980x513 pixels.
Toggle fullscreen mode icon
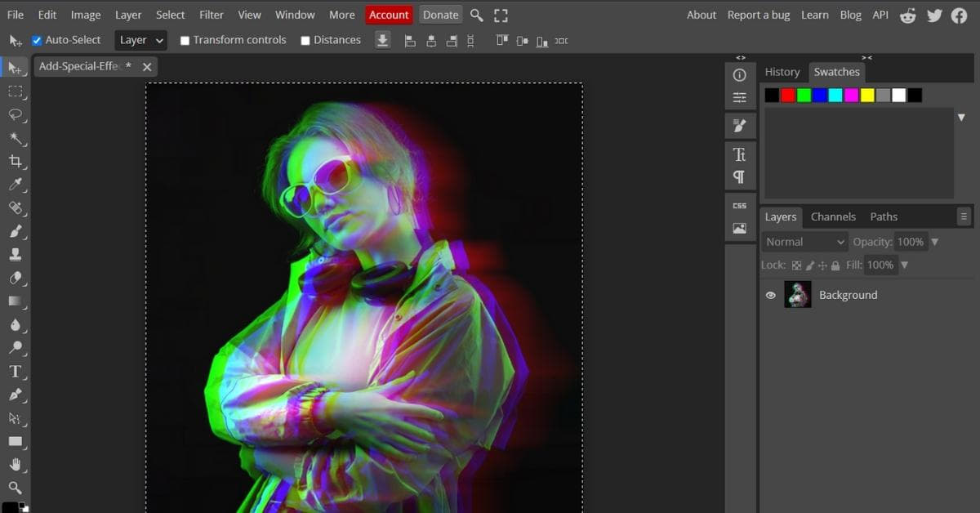(501, 15)
